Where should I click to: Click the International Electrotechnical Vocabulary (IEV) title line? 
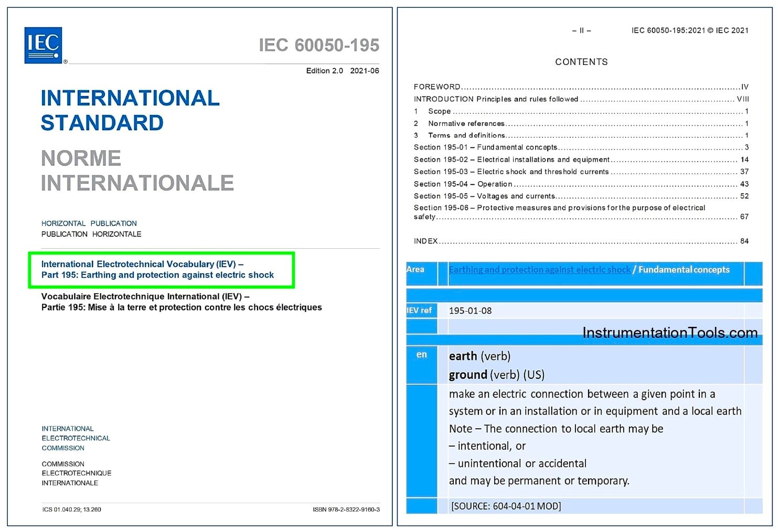pyautogui.click(x=142, y=264)
